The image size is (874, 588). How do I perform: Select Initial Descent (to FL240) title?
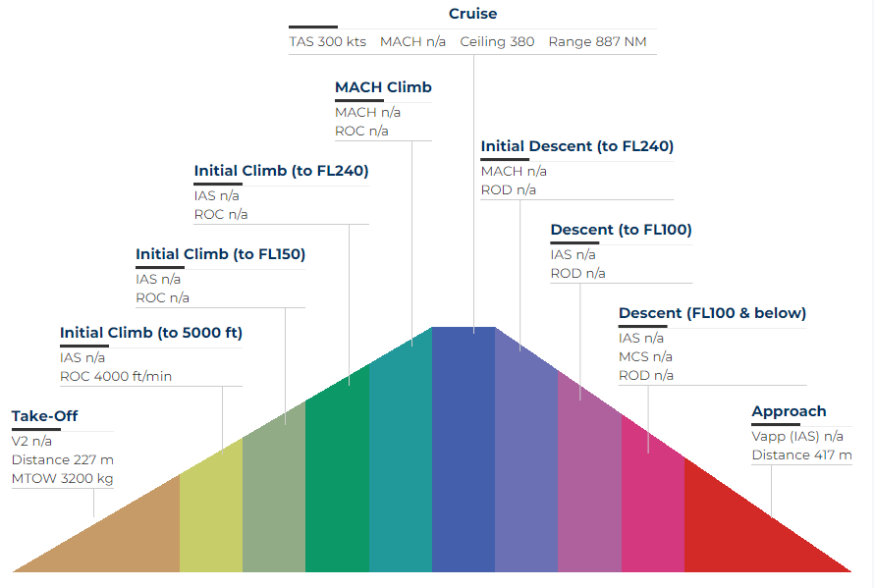tap(576, 146)
